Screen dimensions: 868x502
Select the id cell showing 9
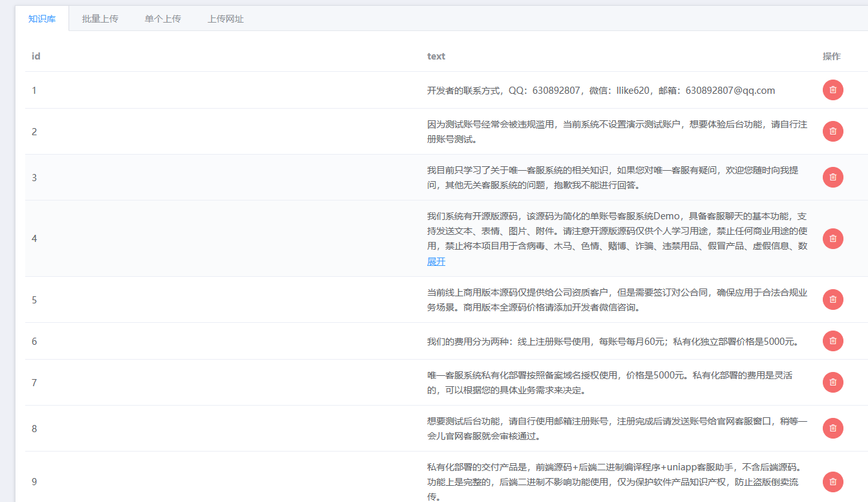click(x=34, y=482)
